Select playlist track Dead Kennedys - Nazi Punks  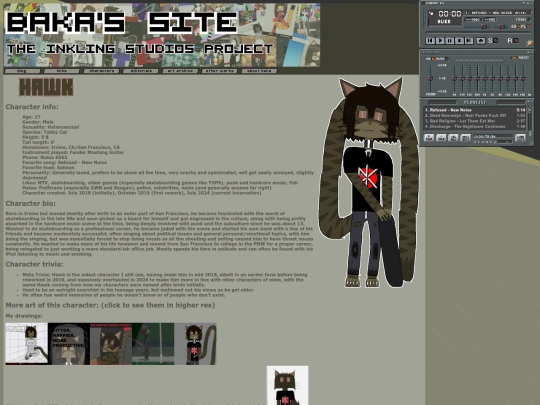coord(475,115)
